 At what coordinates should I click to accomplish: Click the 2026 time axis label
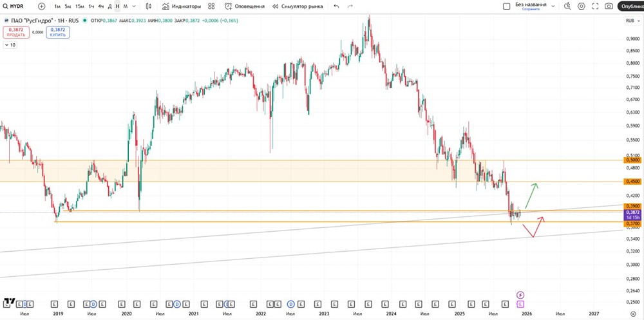(x=527, y=314)
